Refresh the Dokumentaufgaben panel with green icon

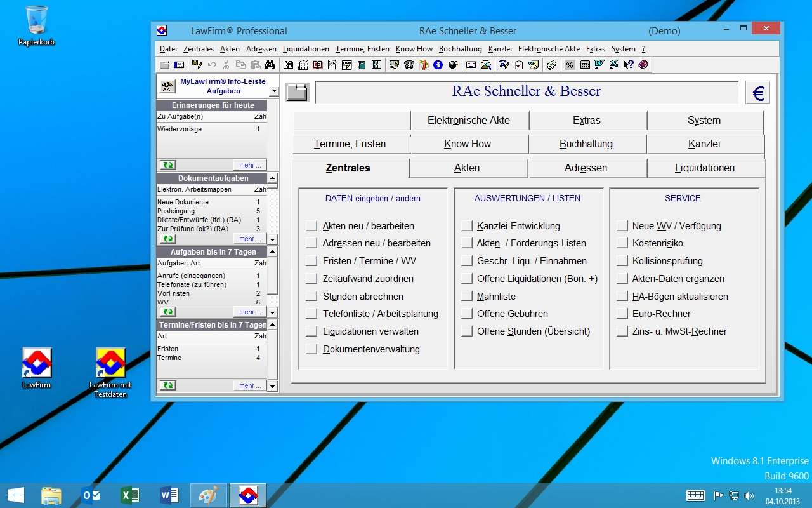click(x=168, y=239)
